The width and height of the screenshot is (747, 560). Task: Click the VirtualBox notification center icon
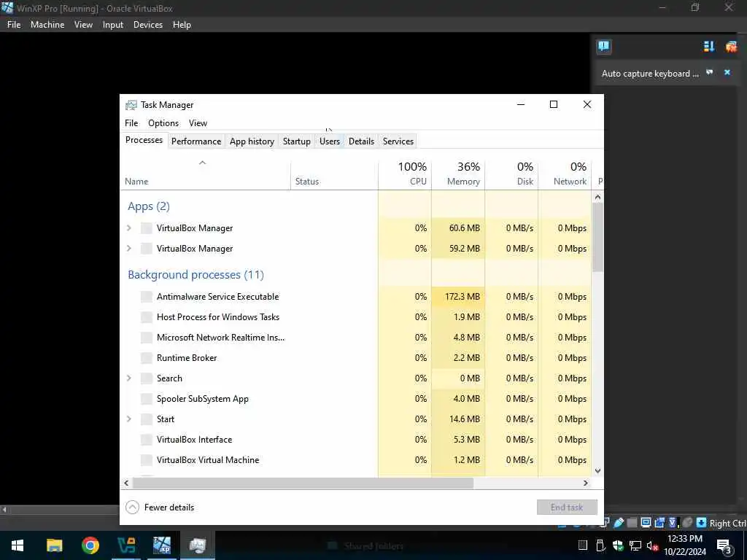coord(603,46)
